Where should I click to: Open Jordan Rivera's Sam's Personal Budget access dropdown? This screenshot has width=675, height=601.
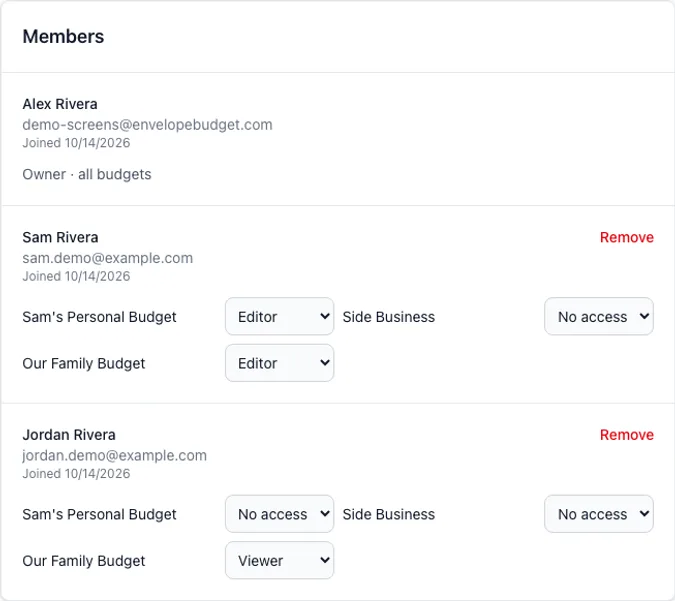pyautogui.click(x=279, y=514)
